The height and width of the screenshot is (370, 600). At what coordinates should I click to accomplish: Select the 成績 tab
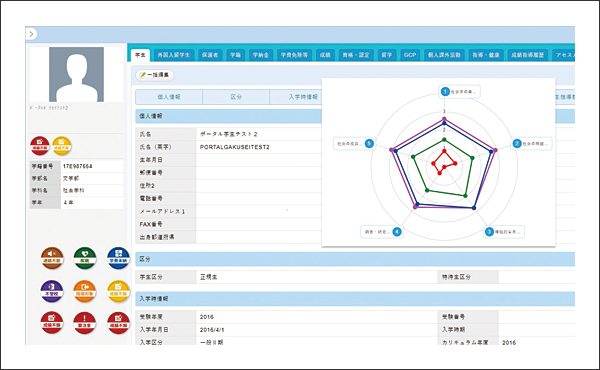click(x=325, y=55)
